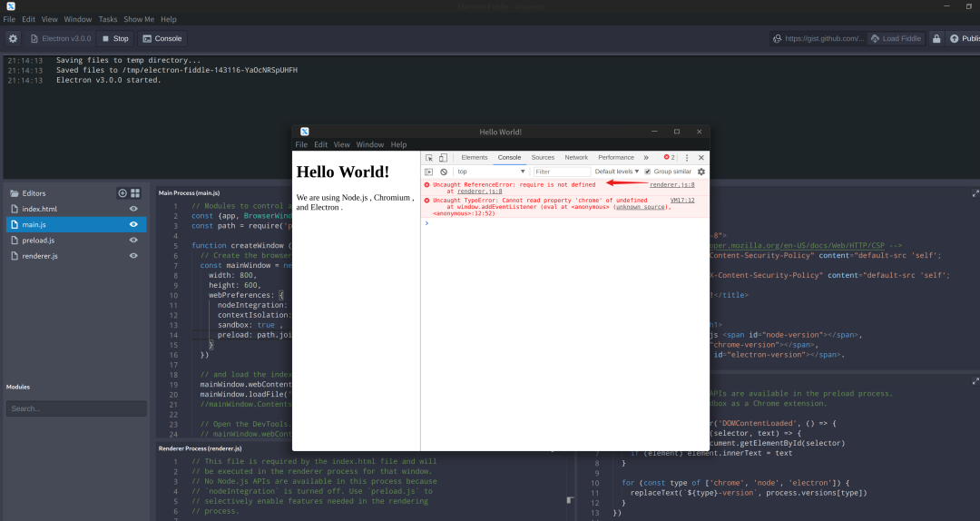The image size is (980, 521).
Task: Toggle device toolbar icon in DevTools
Action: point(443,158)
